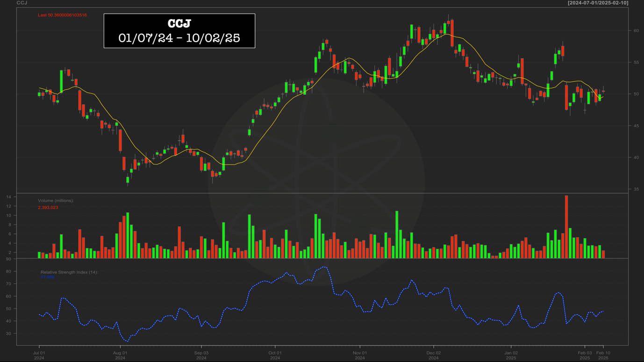Click the '90' RSI axis label
This screenshot has width=644, height=362.
tap(8, 259)
